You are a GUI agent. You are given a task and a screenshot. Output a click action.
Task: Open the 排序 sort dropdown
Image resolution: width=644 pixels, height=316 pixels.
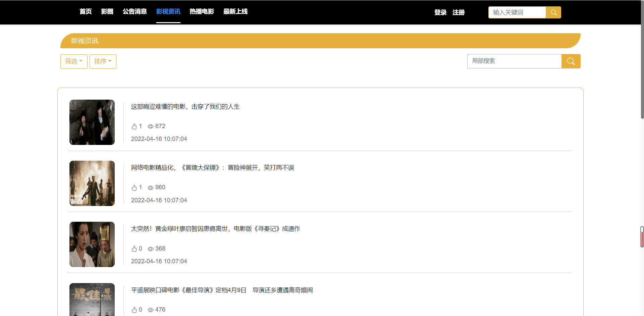pos(103,61)
